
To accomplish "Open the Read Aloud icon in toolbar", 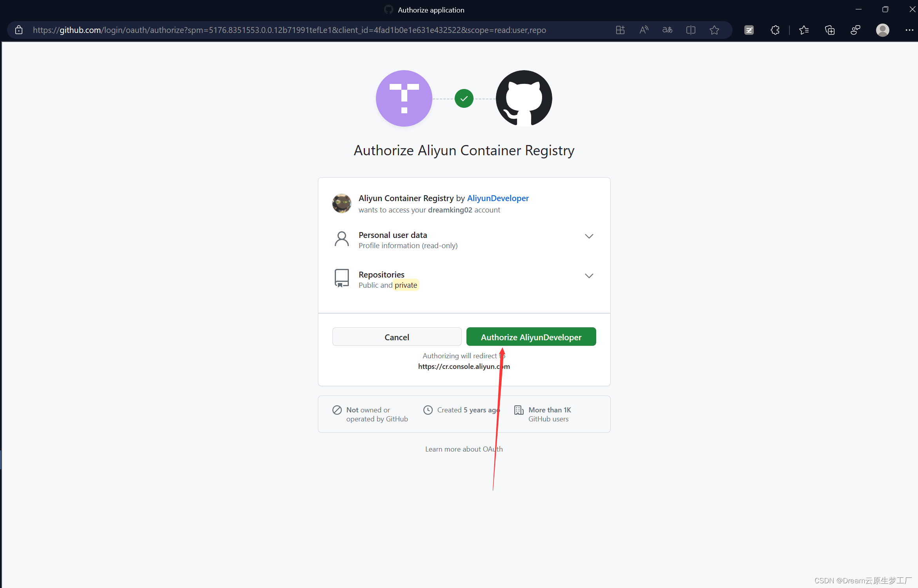I will pyautogui.click(x=644, y=30).
